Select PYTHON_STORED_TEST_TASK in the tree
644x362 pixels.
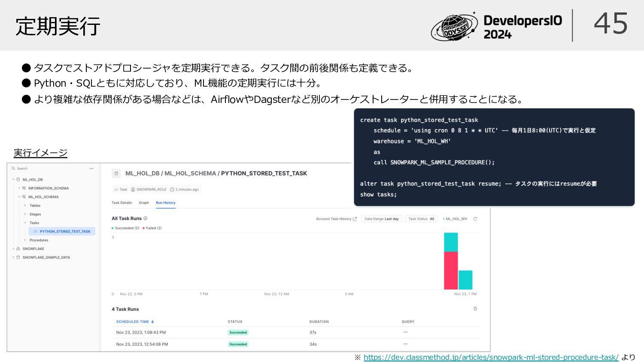click(62, 232)
